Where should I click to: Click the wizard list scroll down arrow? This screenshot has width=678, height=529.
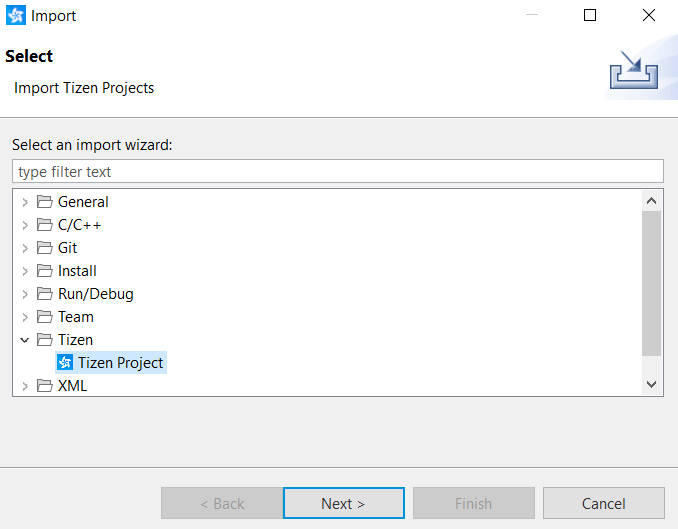coord(651,384)
